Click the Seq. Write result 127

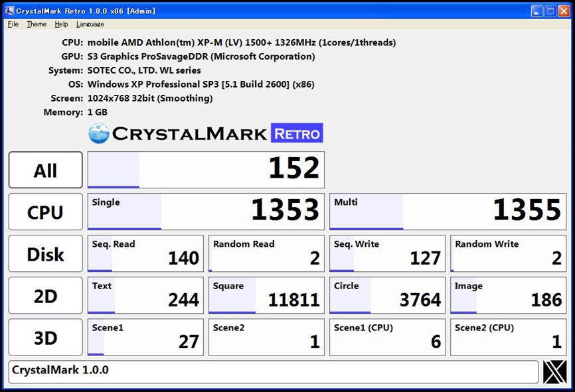(388, 253)
